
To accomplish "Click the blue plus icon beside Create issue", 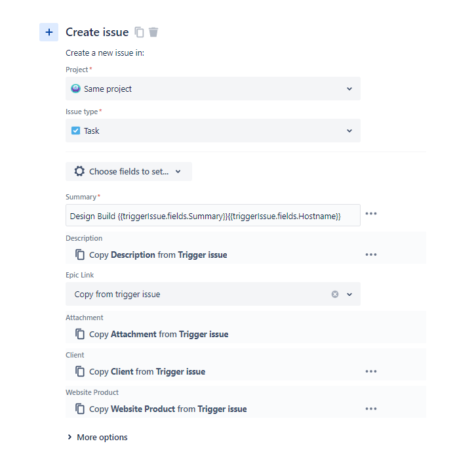I will [x=49, y=32].
